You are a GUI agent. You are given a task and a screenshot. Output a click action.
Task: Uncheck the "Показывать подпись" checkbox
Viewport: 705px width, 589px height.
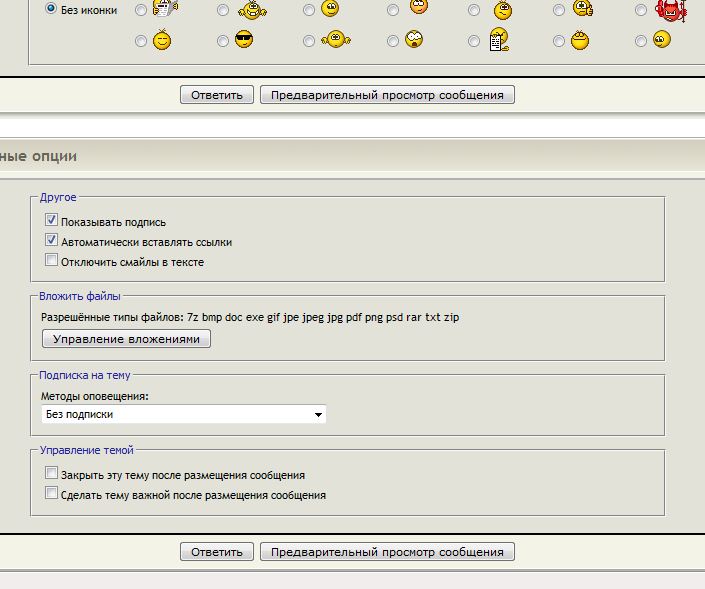[51, 221]
